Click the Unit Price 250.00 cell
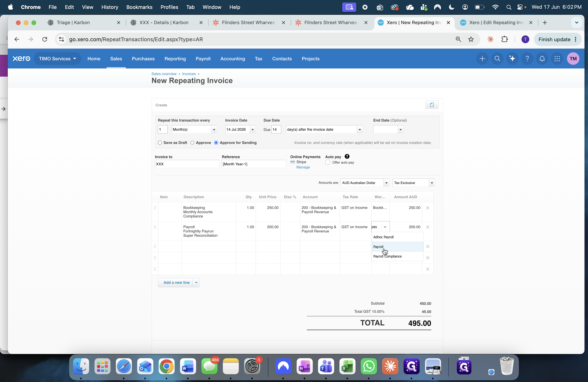The image size is (588, 382). coord(268,212)
